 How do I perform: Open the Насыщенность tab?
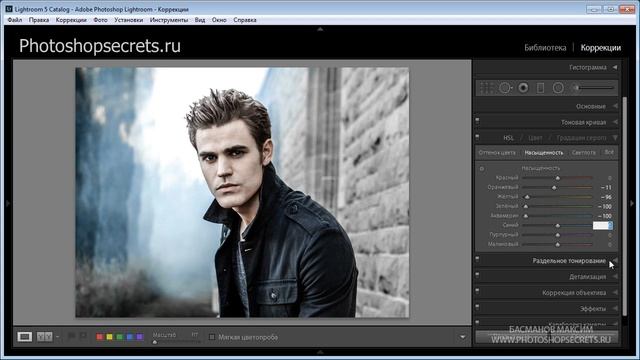[544, 153]
